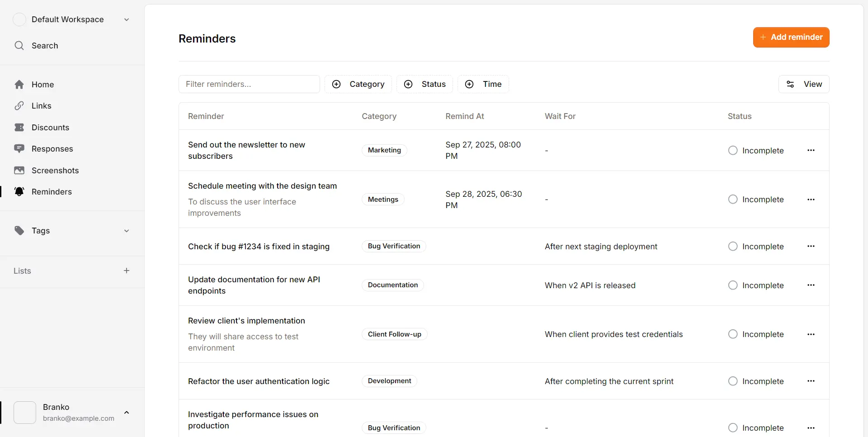
Task: Click the Screenshots image icon
Action: [19, 171]
